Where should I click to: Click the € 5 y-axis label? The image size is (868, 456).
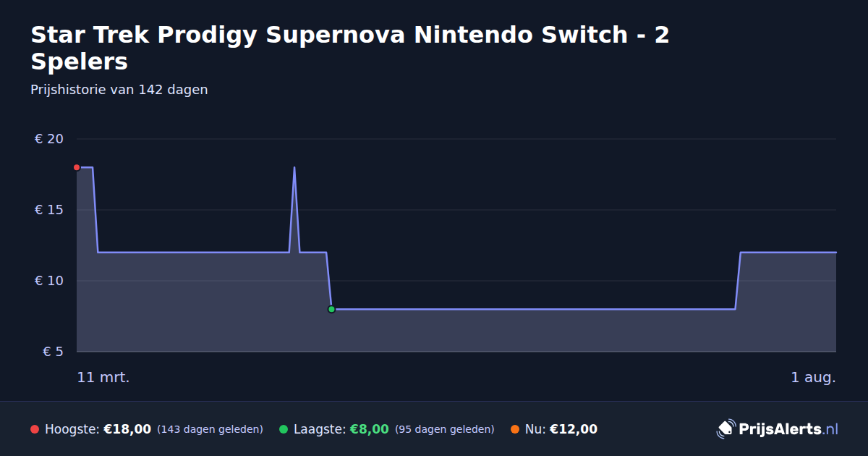(x=54, y=352)
